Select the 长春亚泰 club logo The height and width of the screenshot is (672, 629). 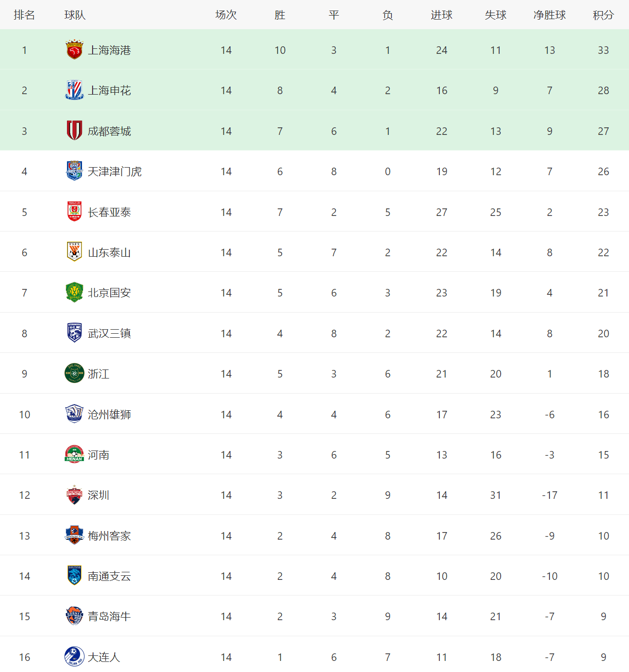click(x=74, y=212)
